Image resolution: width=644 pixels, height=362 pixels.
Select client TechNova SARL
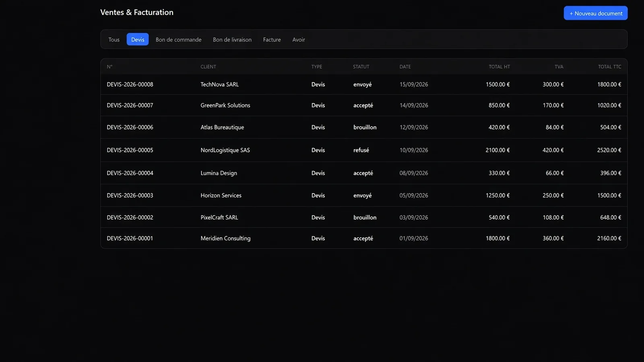[220, 84]
